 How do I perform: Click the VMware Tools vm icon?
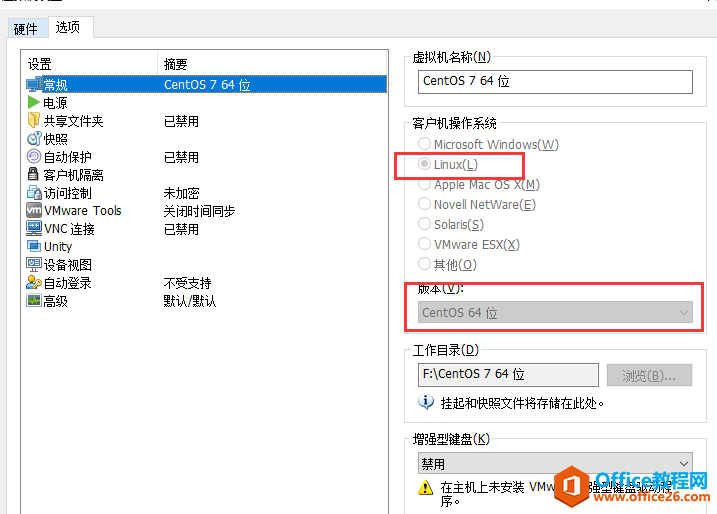click(34, 210)
